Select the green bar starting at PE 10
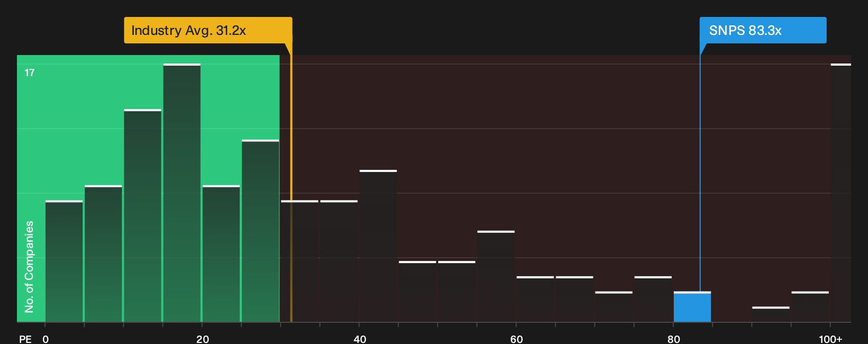This screenshot has height=344, width=868. (x=143, y=215)
